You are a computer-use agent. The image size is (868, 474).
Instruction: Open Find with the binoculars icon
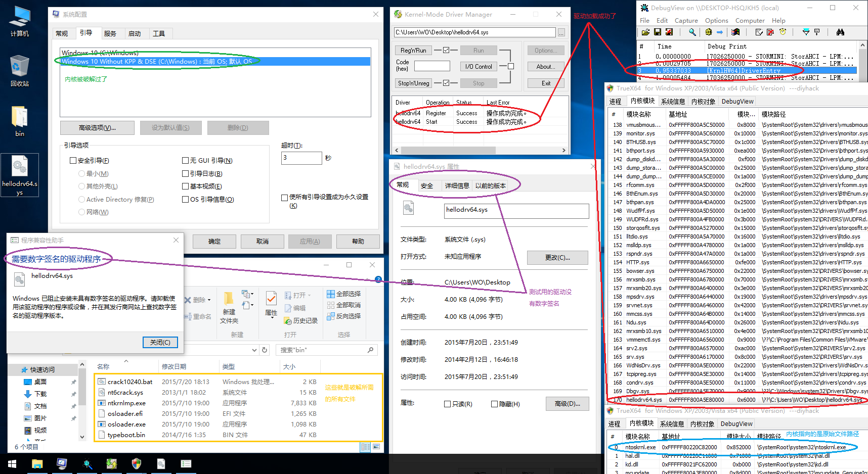click(840, 32)
